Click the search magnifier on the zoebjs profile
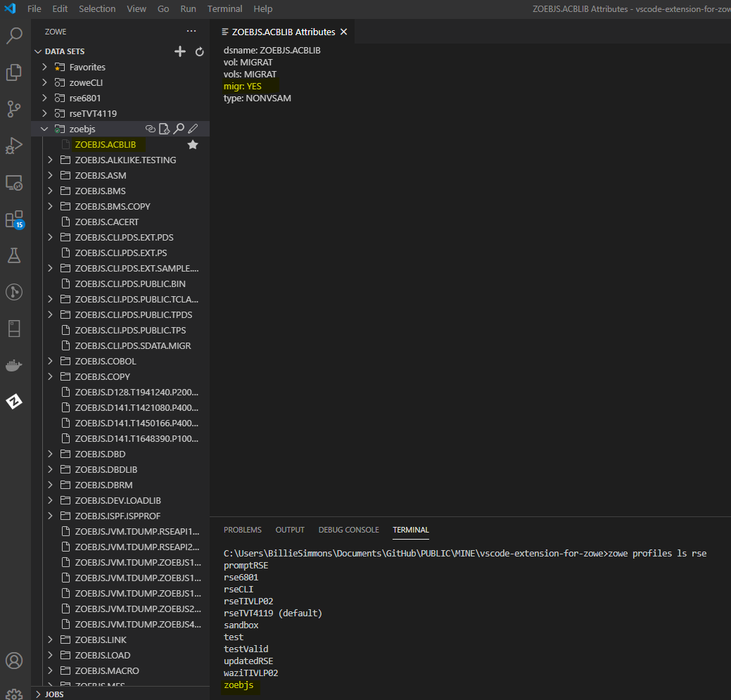This screenshot has width=731, height=700. click(178, 129)
